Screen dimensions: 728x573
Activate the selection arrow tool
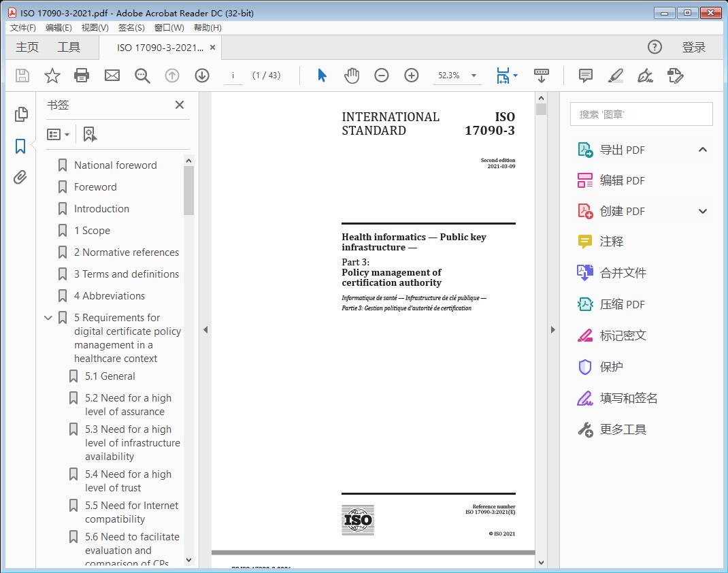[x=321, y=76]
